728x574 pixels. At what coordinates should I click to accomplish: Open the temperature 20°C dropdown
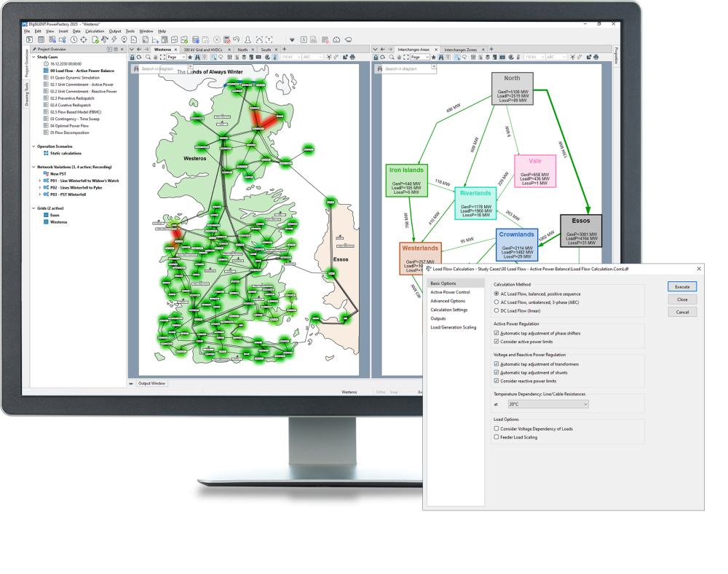pyautogui.click(x=548, y=404)
